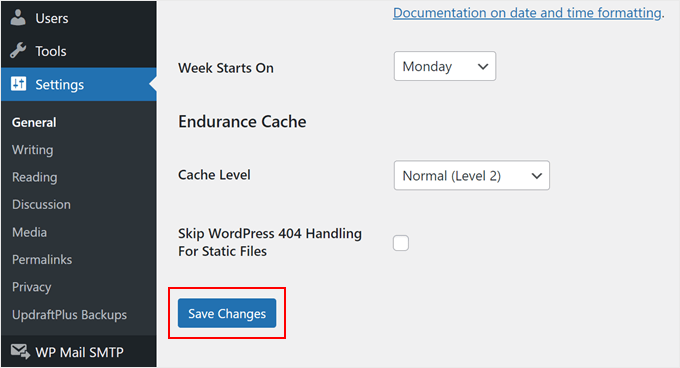
Task: Open the Writing settings submenu
Action: tap(33, 150)
